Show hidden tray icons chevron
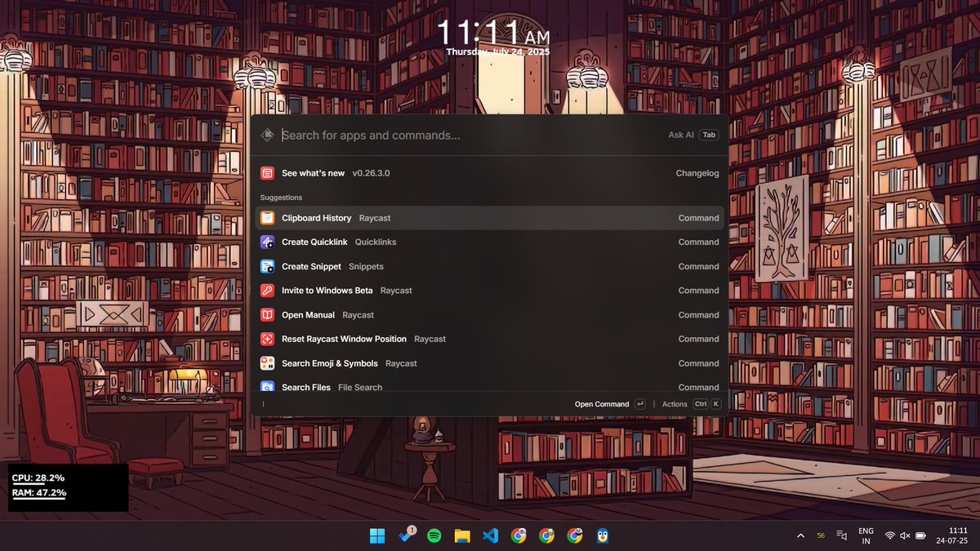This screenshot has width=980, height=551. pyautogui.click(x=800, y=535)
